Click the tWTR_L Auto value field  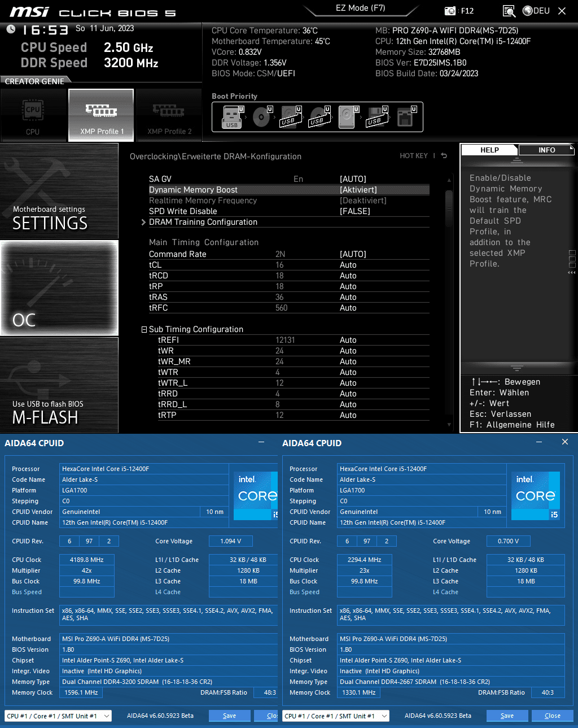tap(348, 383)
